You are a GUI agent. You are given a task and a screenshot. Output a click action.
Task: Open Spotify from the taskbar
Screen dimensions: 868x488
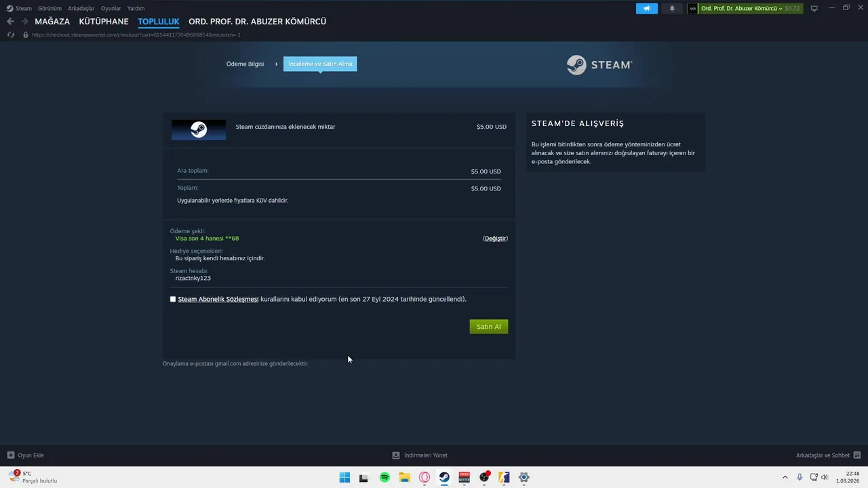click(x=384, y=477)
